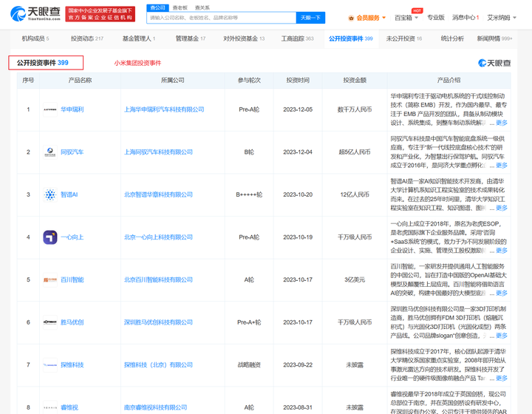Open the 百川智能 product link
532x414 pixels.
(x=72, y=280)
